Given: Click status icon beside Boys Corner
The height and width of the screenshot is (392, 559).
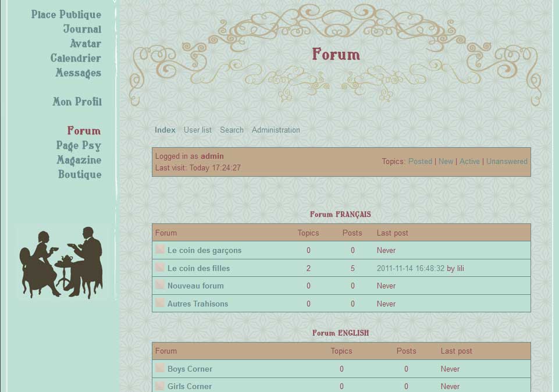Looking at the screenshot, I should click(160, 368).
